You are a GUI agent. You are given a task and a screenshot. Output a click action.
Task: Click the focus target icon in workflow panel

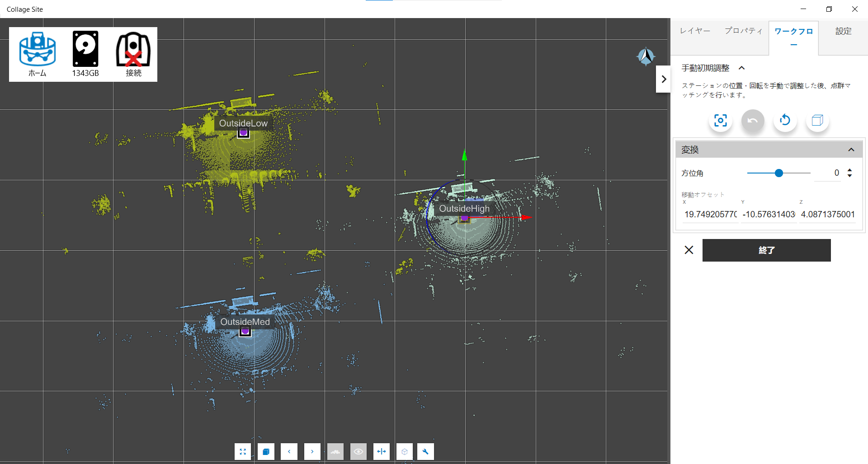[x=720, y=121]
